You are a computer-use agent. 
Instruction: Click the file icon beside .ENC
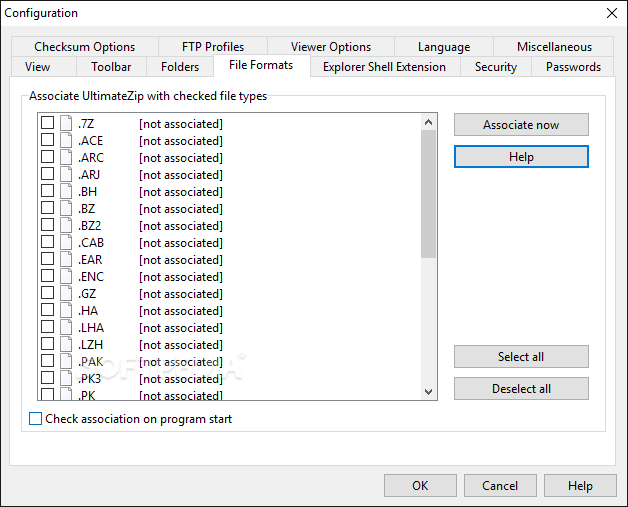click(66, 276)
